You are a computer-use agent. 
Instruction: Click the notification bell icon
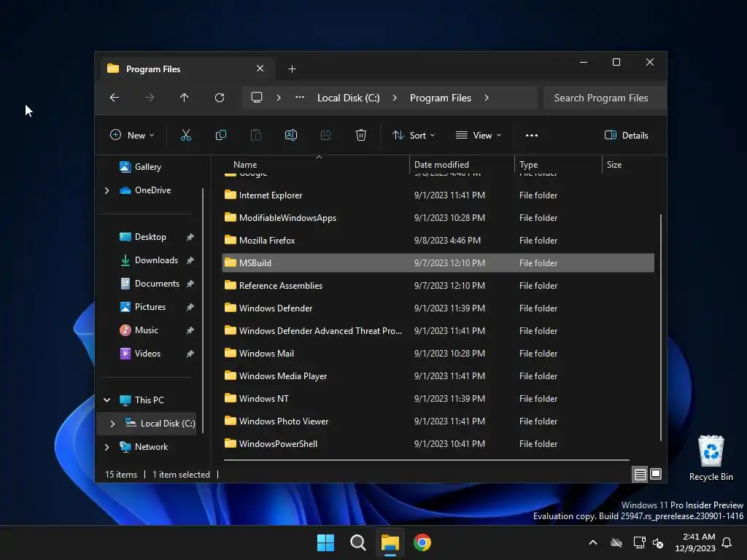click(727, 542)
